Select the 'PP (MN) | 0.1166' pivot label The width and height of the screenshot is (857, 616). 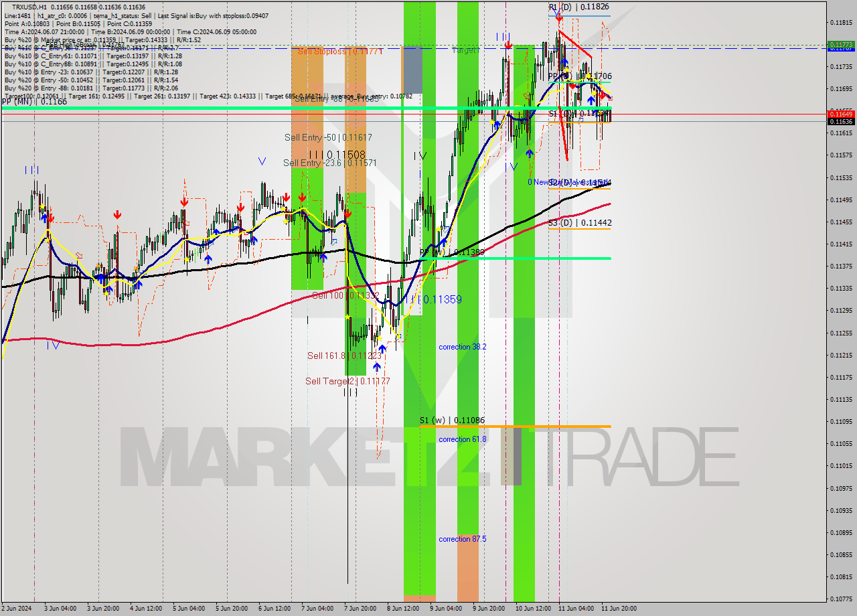34,102
